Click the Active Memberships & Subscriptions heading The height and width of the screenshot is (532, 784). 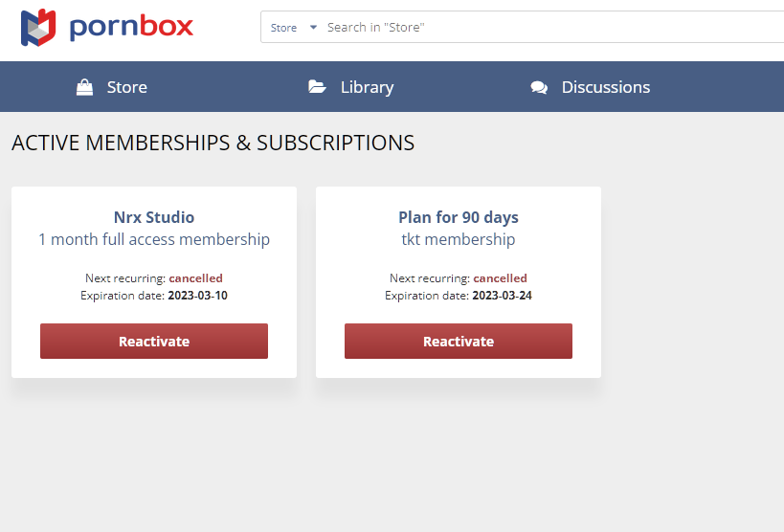(213, 143)
